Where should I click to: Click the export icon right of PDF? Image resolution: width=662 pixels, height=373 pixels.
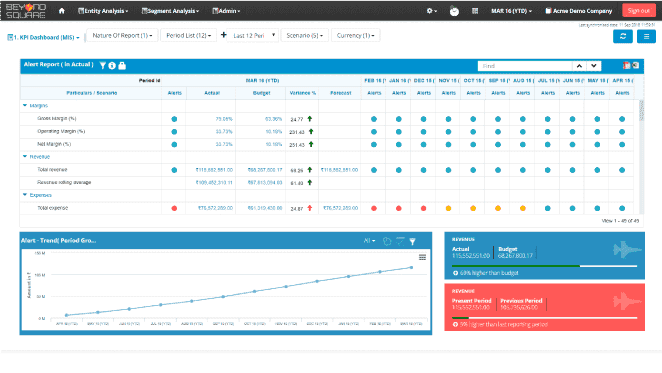click(635, 65)
